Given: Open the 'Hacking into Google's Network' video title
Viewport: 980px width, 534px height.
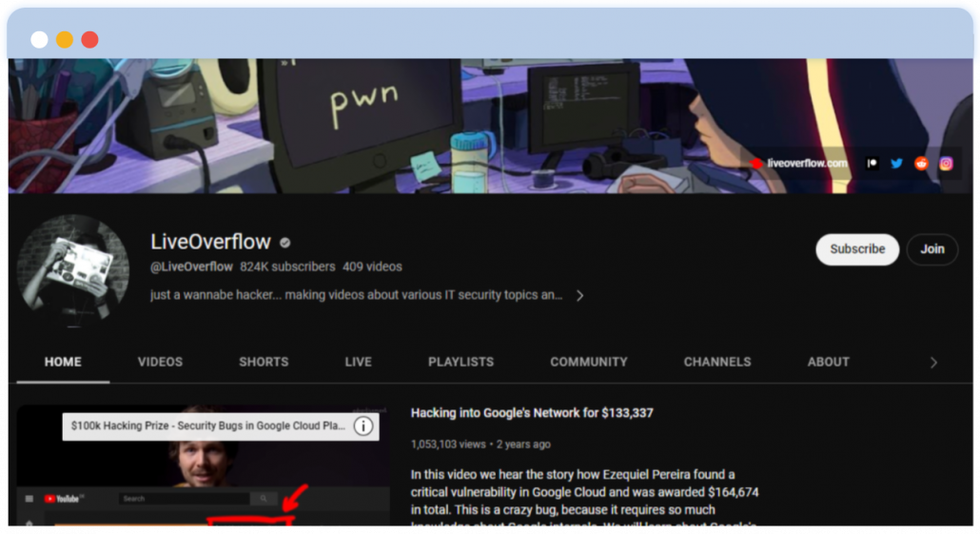Looking at the screenshot, I should click(x=532, y=413).
